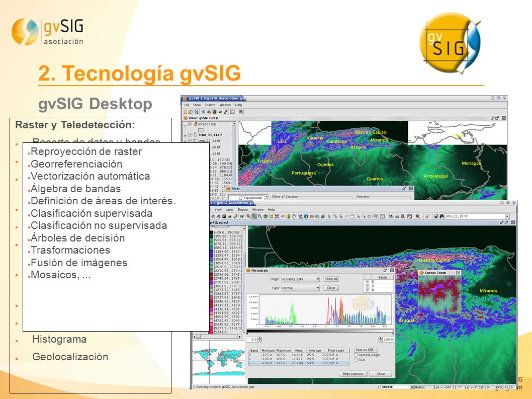Click the orange icon in 'View: gvSIG rules!' title
The width and height of the screenshot is (532, 399).
tap(185, 118)
